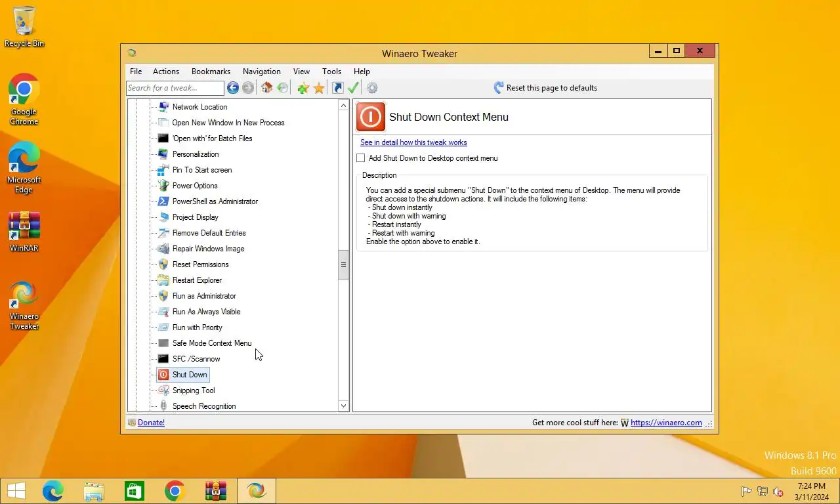This screenshot has height=504, width=840.
Task: Click the green undo arrow toolbar icon
Action: pos(283,88)
